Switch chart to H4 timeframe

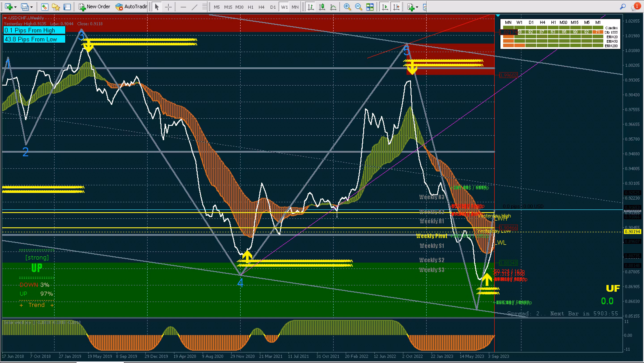pos(261,7)
